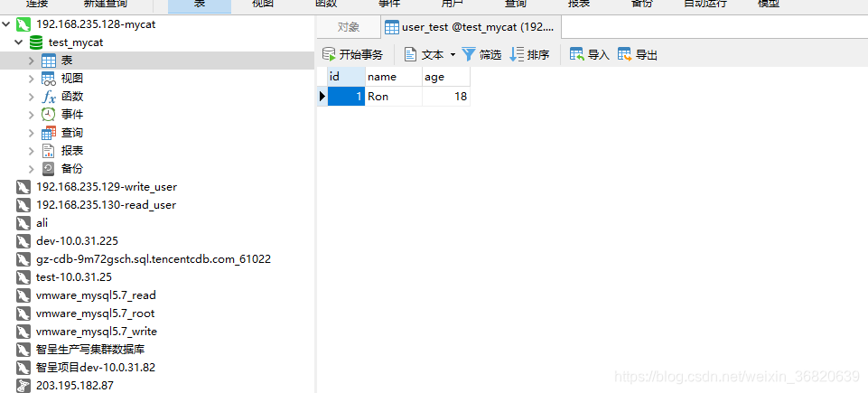The height and width of the screenshot is (393, 868).
Task: Click icon of vmware_mysql5.7_read connection
Action: (x=23, y=295)
